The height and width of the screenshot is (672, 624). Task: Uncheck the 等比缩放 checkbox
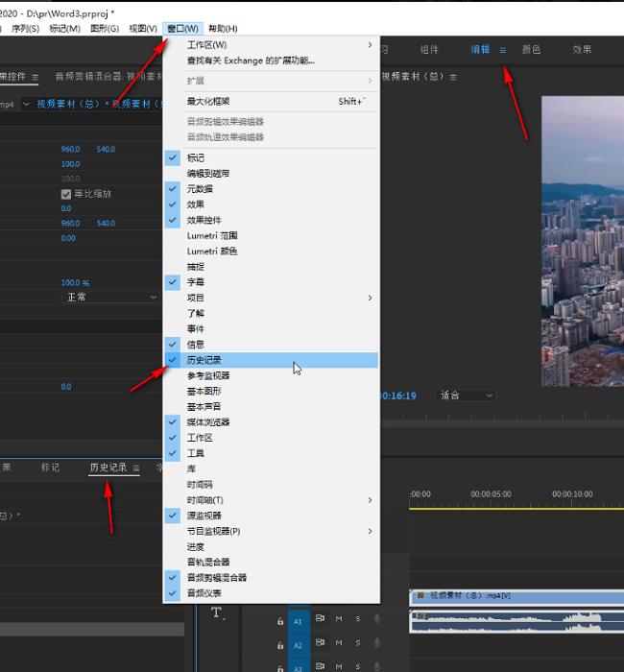(x=66, y=193)
